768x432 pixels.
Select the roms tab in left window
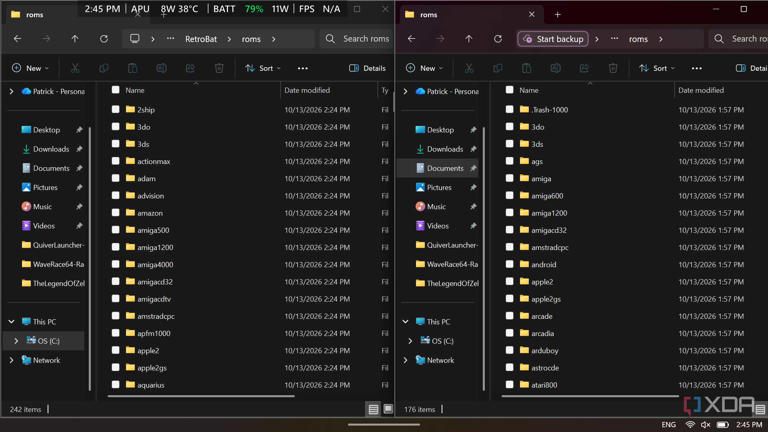[34, 15]
